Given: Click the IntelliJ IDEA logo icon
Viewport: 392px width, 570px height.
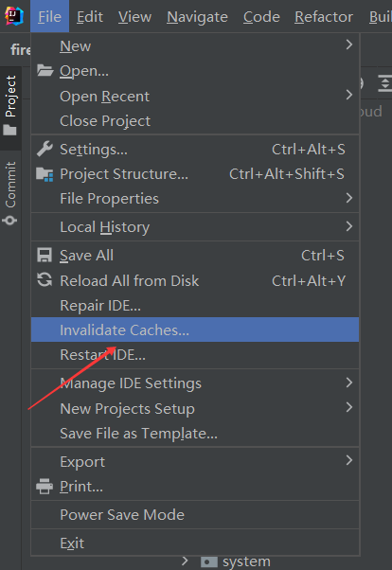Looking at the screenshot, I should [14, 16].
